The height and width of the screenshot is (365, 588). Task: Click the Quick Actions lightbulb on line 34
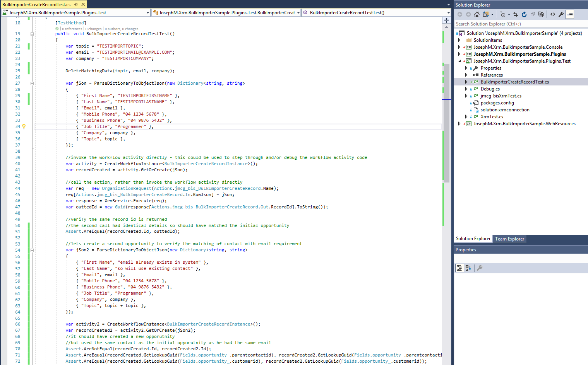pyautogui.click(x=24, y=126)
